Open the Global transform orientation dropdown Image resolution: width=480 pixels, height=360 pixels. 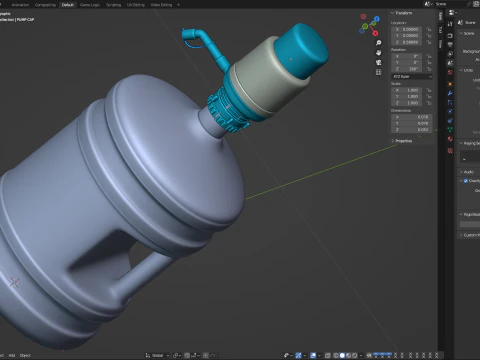[x=157, y=355]
